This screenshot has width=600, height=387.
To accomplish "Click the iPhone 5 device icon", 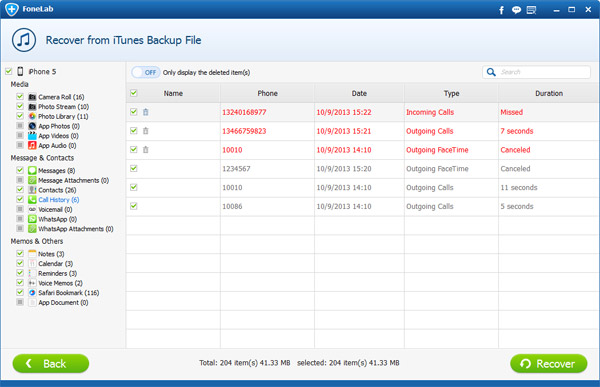I will [x=20, y=71].
